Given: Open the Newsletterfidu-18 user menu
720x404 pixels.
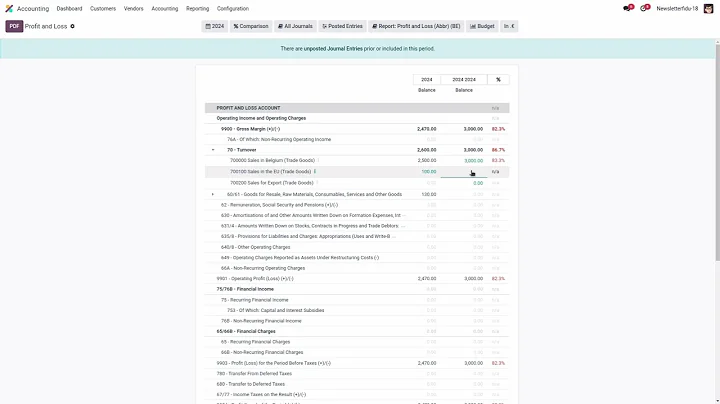Looking at the screenshot, I should coord(677,8).
